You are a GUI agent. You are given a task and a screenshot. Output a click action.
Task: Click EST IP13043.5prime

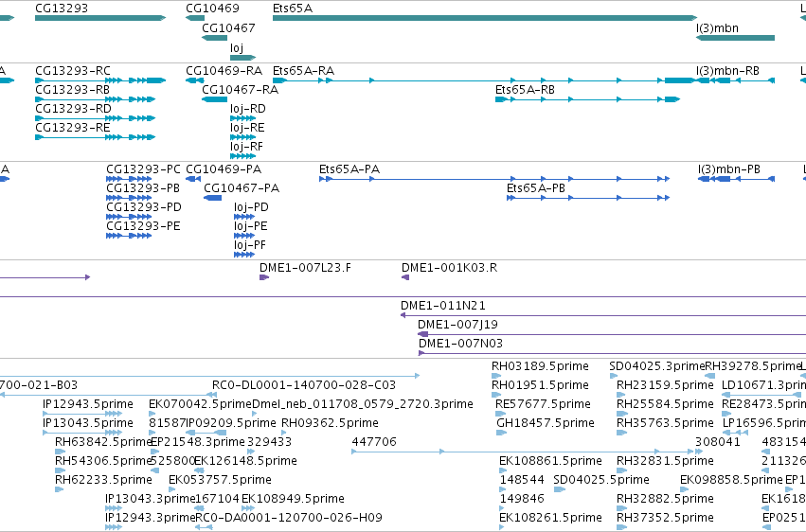click(82, 433)
